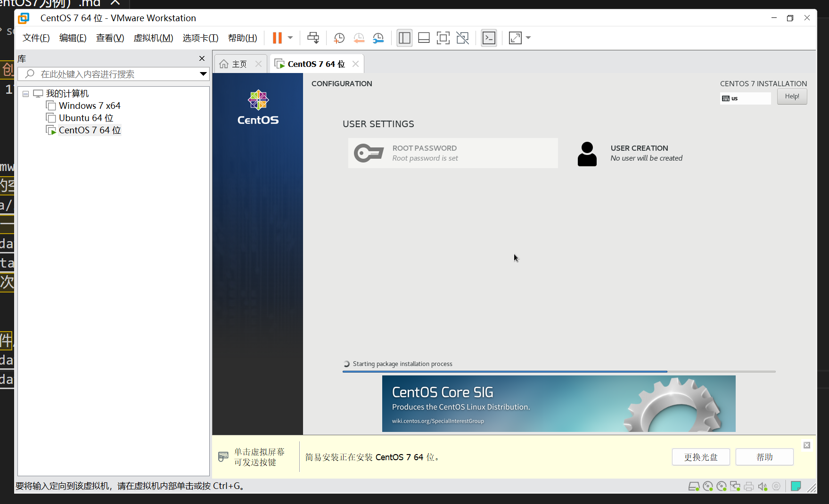Click the sound card status icon
This screenshot has height=504, width=829.
click(x=763, y=487)
